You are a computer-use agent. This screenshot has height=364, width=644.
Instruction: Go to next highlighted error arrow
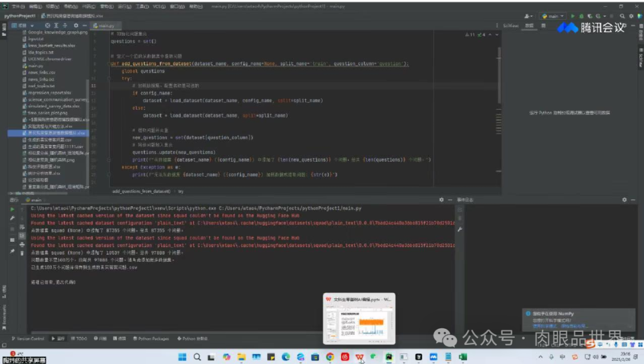click(x=497, y=35)
